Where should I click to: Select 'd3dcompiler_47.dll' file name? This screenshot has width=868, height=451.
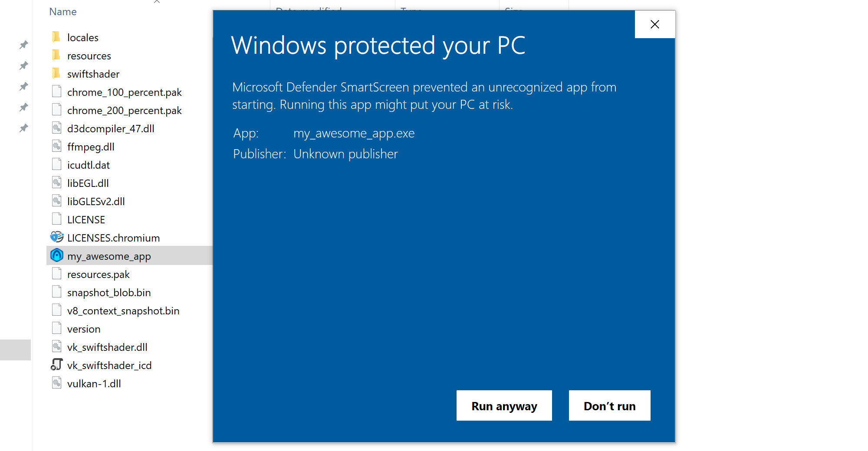[111, 129]
